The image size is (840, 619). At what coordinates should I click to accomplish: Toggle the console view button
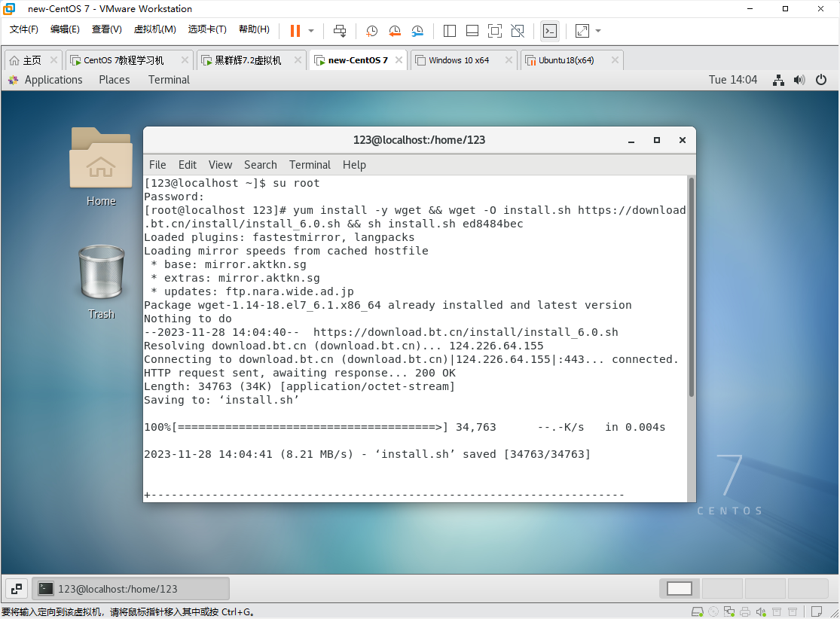tap(550, 31)
